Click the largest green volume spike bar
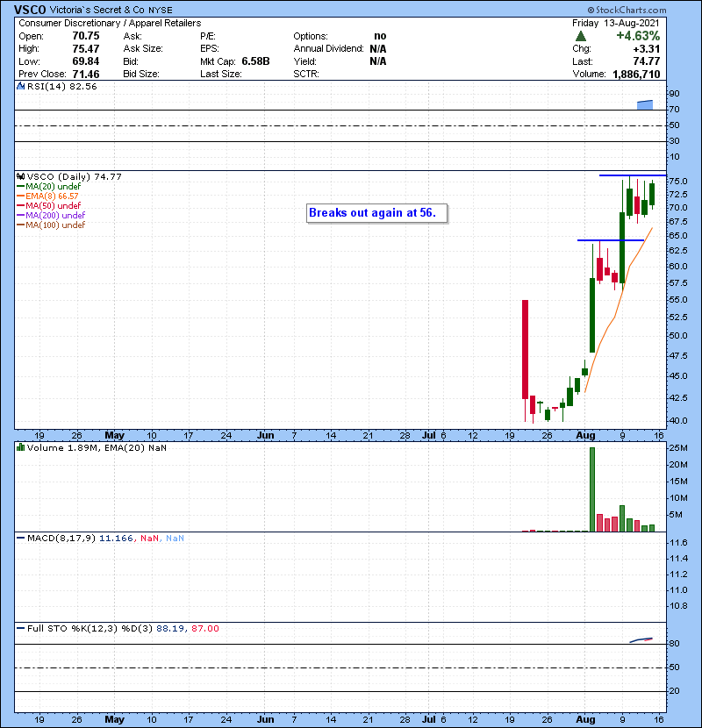Viewport: 702px width, 728px height. pyautogui.click(x=592, y=489)
